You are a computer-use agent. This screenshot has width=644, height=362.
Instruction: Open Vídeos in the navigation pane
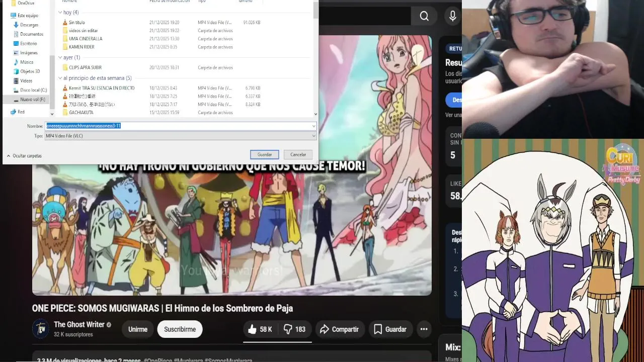coord(26,80)
